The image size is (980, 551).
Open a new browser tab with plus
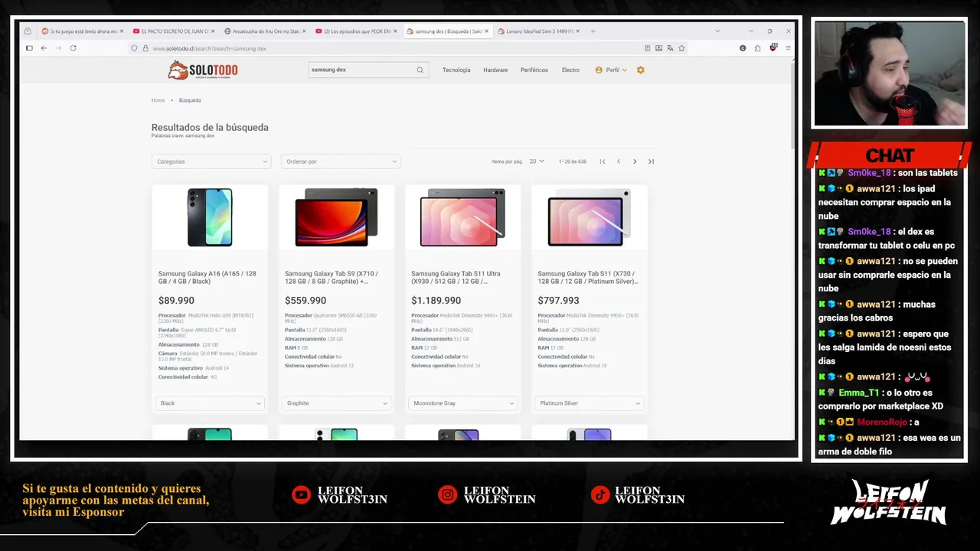(593, 31)
